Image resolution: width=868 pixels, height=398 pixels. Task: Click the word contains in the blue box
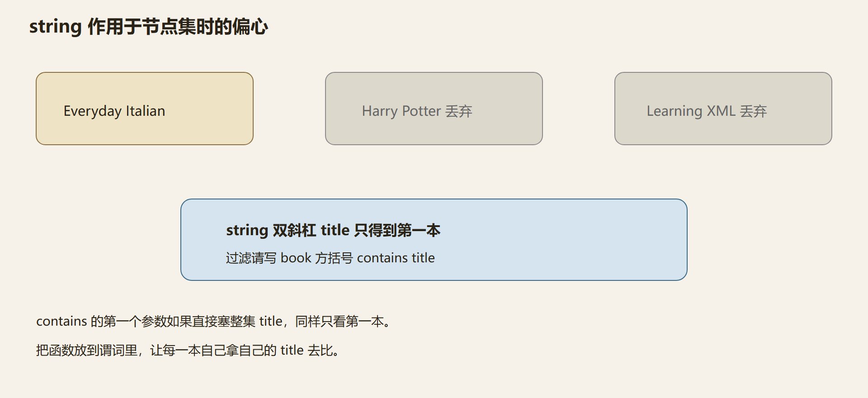382,258
